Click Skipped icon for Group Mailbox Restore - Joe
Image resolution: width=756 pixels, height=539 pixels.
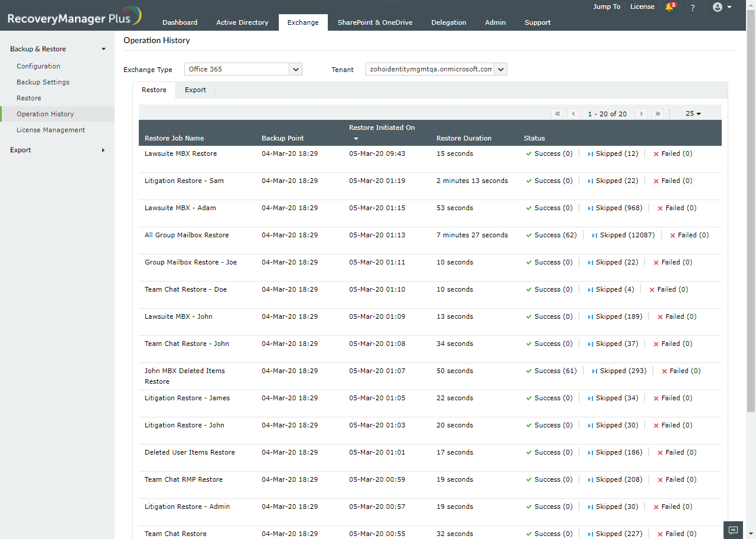(x=591, y=262)
